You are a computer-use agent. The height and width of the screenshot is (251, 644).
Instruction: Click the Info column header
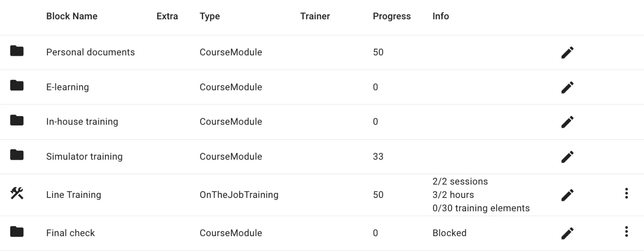pyautogui.click(x=440, y=16)
